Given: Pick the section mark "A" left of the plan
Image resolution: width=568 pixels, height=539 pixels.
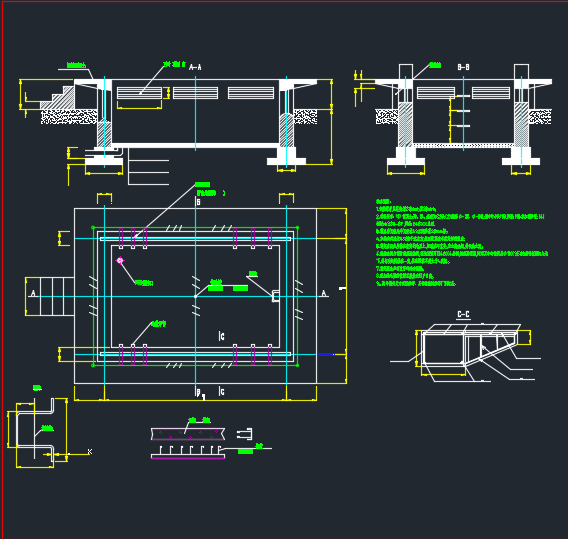Looking at the screenshot, I should [x=33, y=293].
